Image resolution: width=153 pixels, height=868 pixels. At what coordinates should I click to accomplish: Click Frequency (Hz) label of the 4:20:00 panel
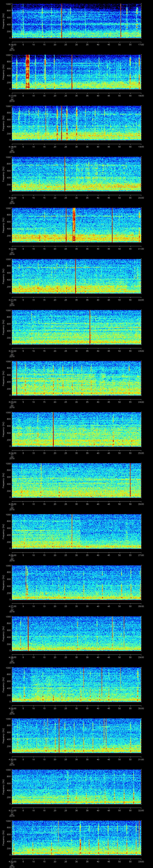pos(3,225)
